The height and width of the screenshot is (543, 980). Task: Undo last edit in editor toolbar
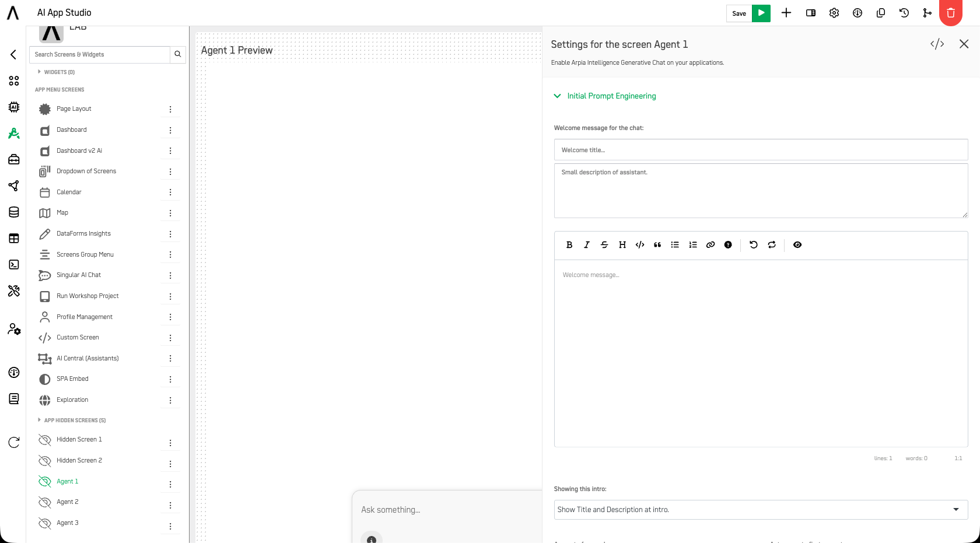point(754,245)
